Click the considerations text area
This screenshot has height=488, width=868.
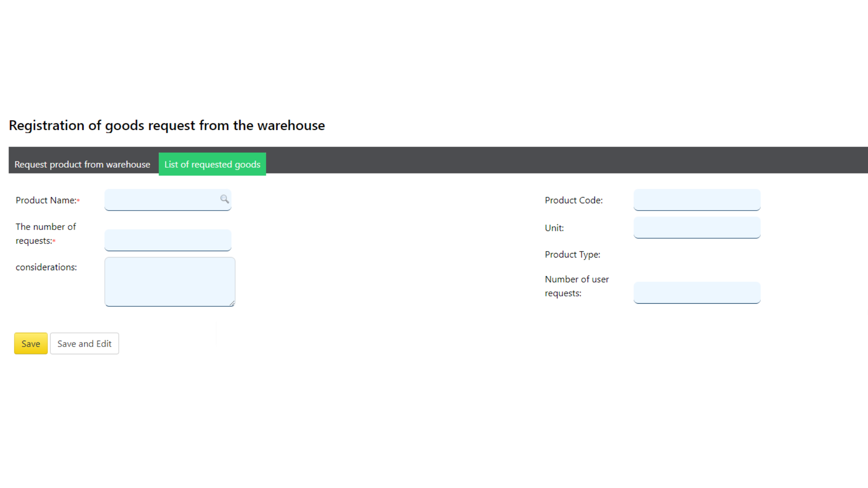pyautogui.click(x=170, y=282)
